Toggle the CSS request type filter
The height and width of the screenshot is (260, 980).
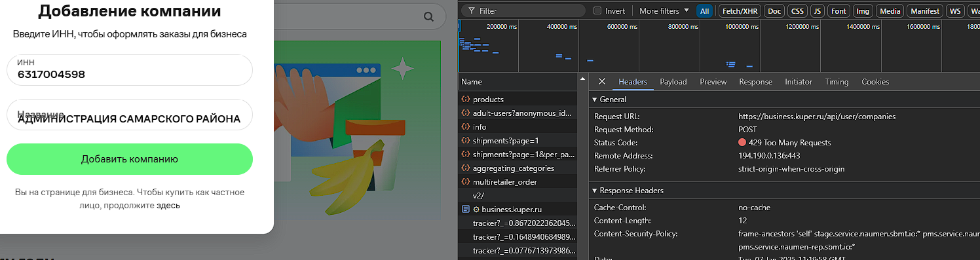click(x=797, y=11)
